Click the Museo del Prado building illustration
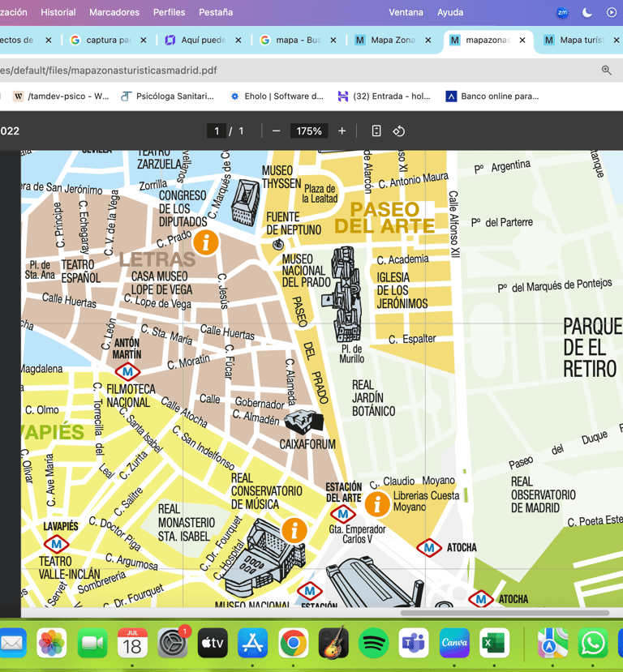623x672 pixels. 344,296
